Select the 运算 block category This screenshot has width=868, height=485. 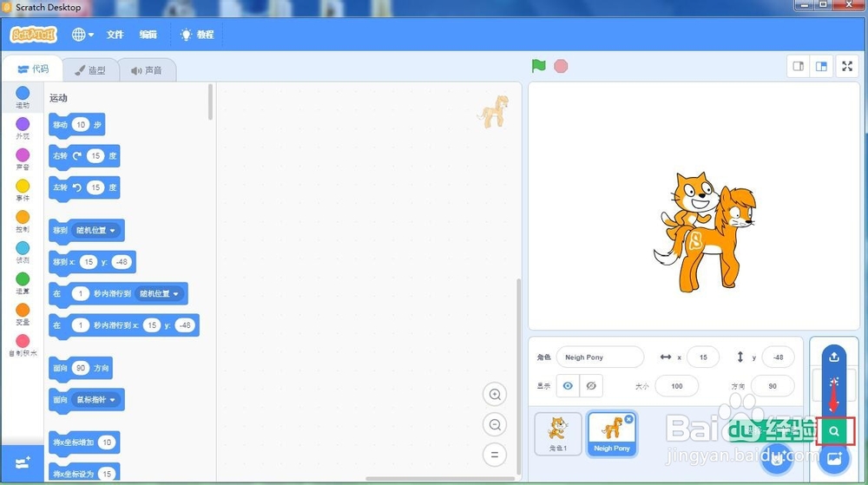(23, 283)
